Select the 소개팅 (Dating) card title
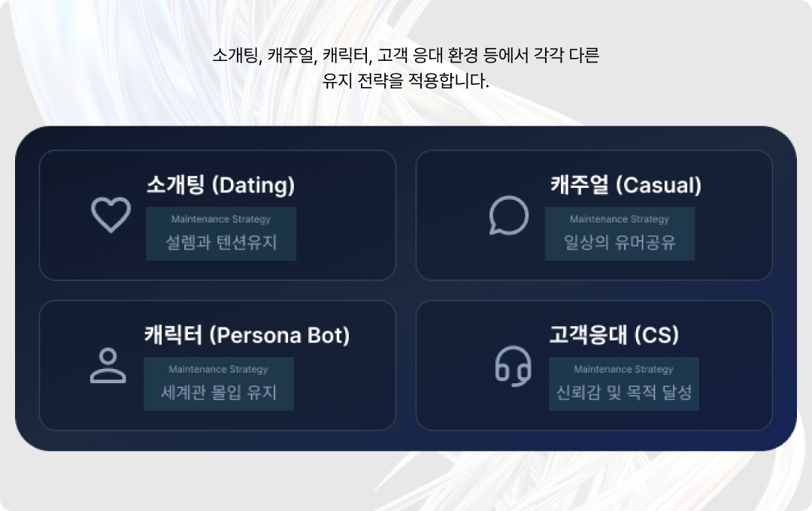 click(x=220, y=186)
